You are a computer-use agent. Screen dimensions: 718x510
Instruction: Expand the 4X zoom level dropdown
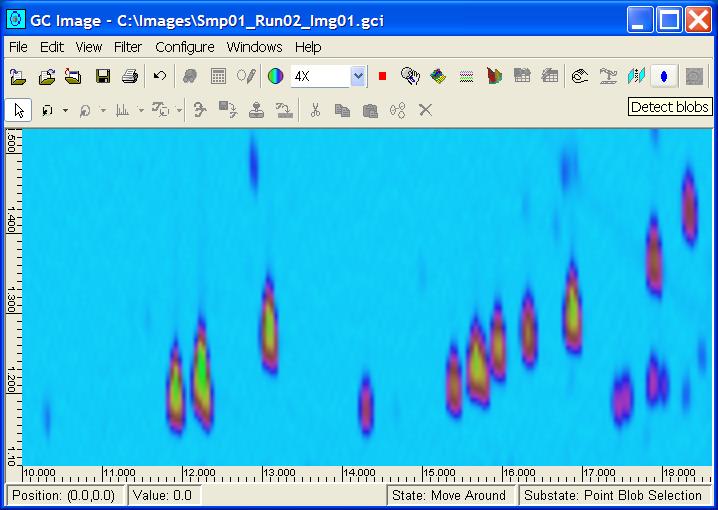358,76
